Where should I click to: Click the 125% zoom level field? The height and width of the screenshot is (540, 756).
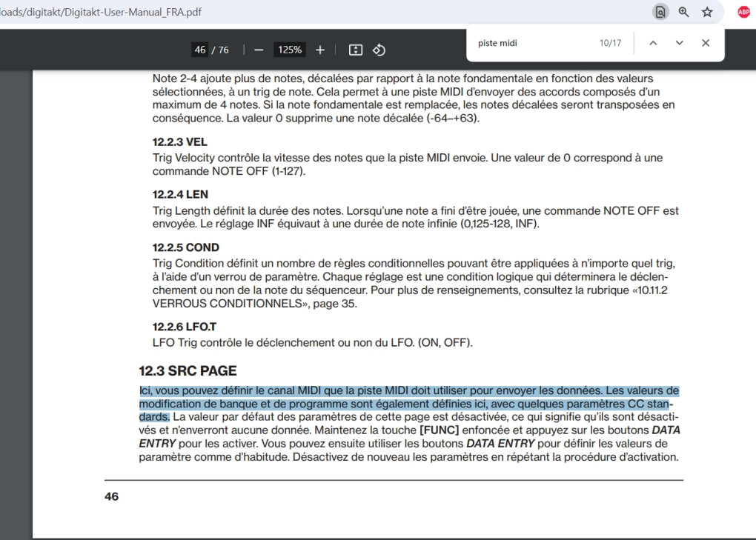click(290, 50)
